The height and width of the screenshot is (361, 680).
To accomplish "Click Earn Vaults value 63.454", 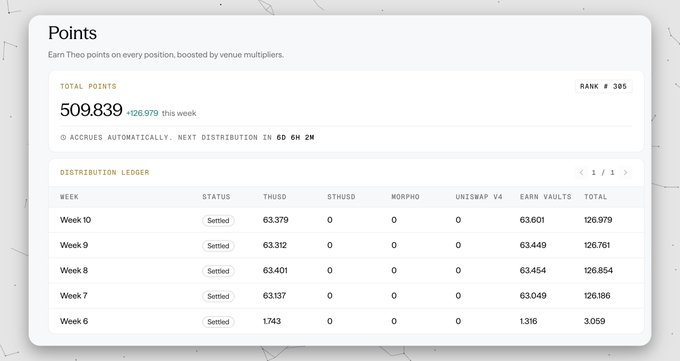I will coord(533,270).
